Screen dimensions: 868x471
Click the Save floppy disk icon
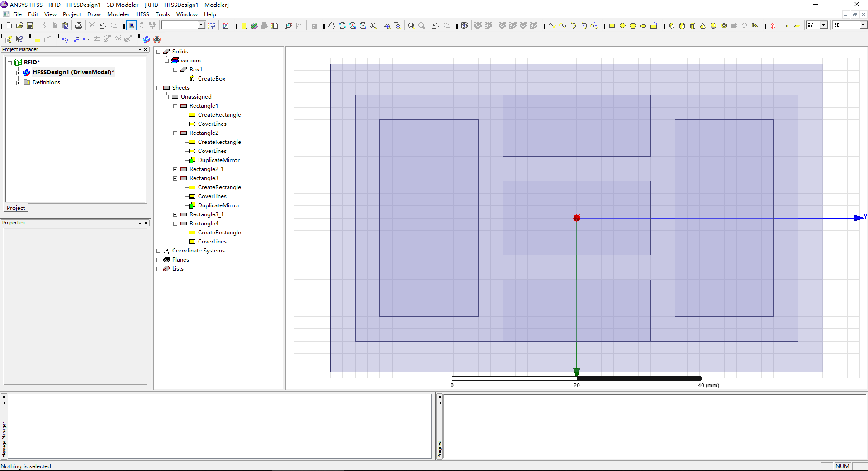(30, 25)
